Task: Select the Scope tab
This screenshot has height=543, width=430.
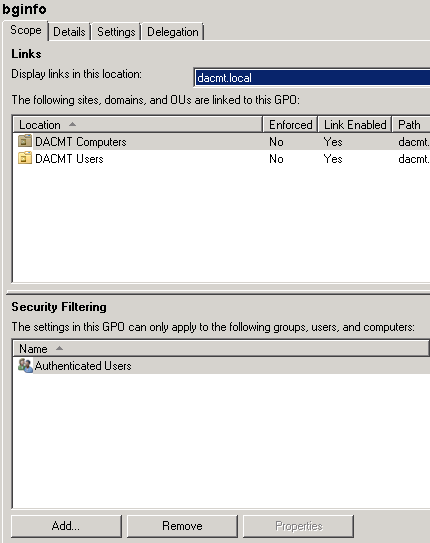Action: point(26,30)
